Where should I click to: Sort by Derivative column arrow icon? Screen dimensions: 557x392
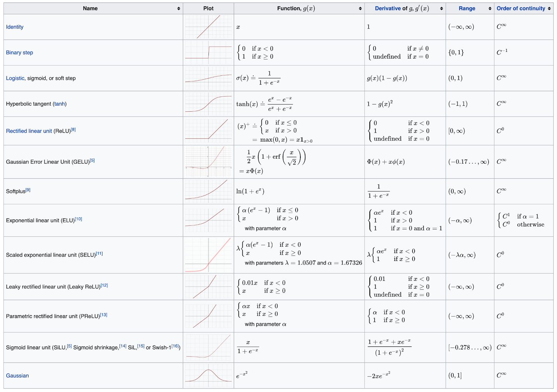(441, 9)
